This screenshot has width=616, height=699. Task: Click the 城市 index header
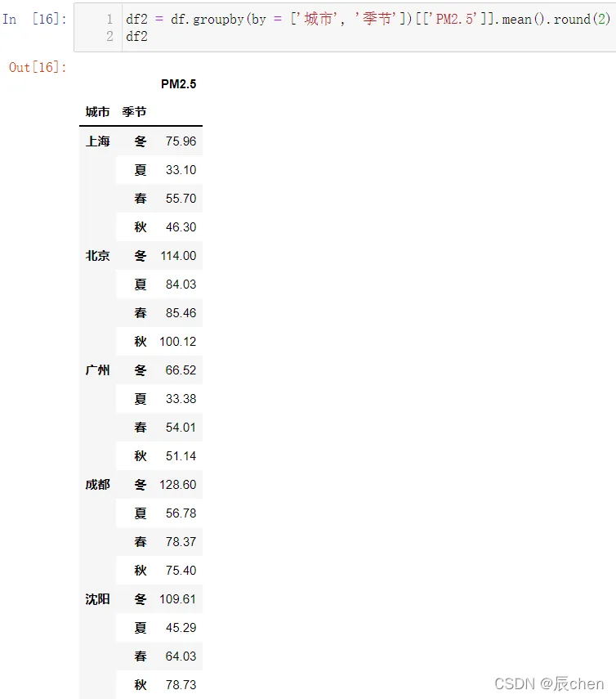(97, 112)
